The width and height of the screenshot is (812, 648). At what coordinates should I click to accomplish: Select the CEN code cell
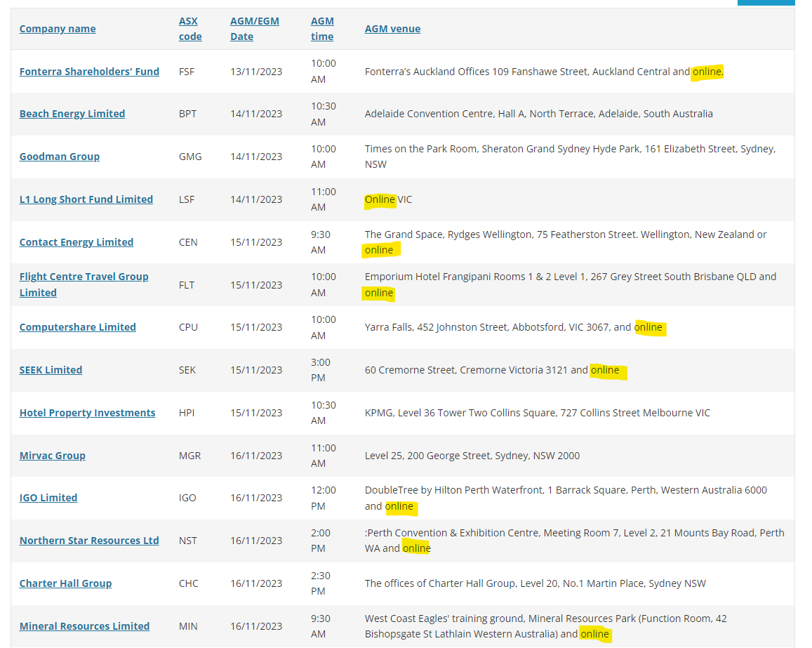[x=188, y=242]
